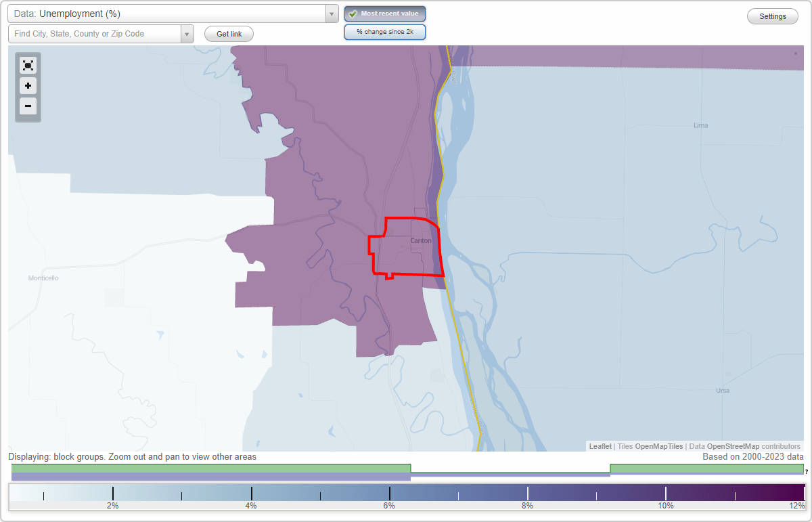Click the 'Displaying: block groups' status text
Image resolution: width=812 pixels, height=522 pixels.
(x=133, y=457)
